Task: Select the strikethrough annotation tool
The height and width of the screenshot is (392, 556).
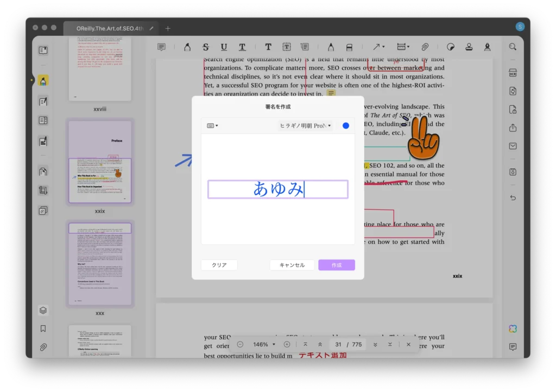Action: point(206,47)
